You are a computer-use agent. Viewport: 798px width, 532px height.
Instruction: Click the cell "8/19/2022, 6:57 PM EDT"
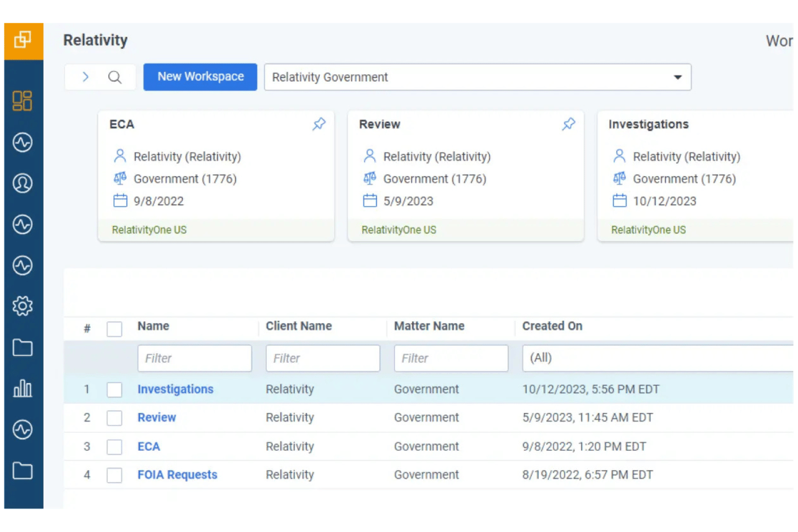click(588, 475)
